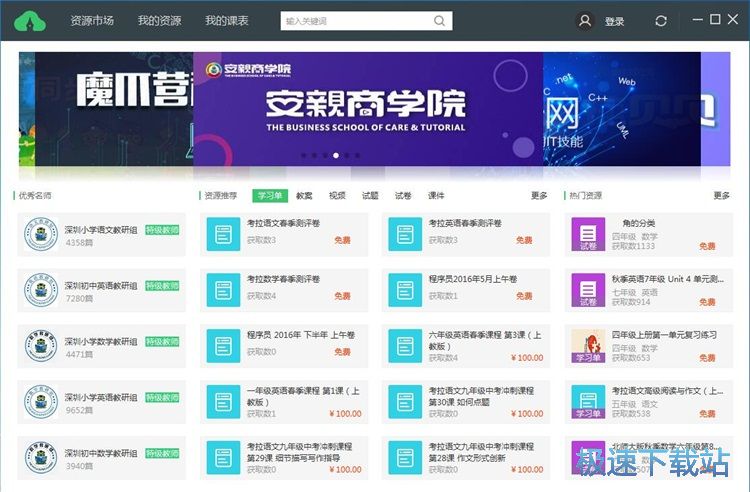Click avatar of 深圳小学数学教研组
The height and width of the screenshot is (492, 750).
tap(41, 346)
